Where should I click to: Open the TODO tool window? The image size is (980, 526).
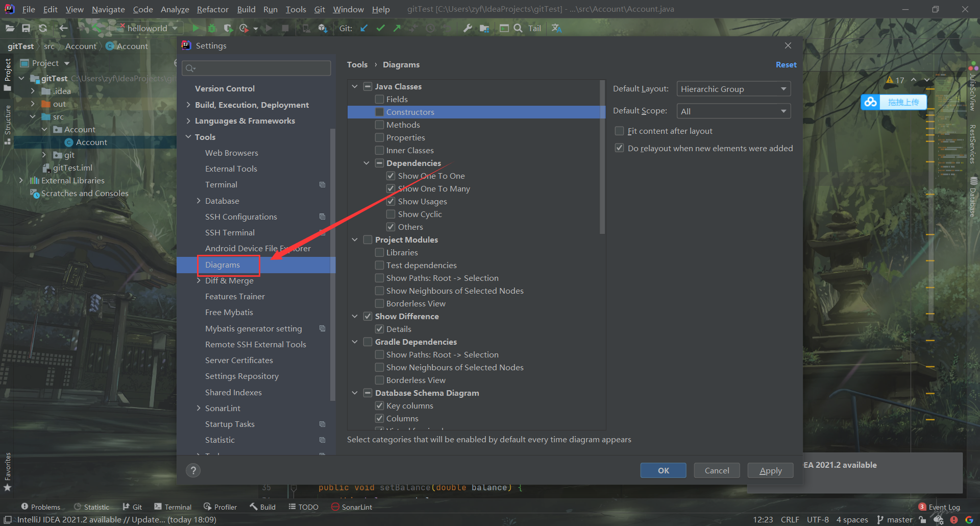pos(303,507)
